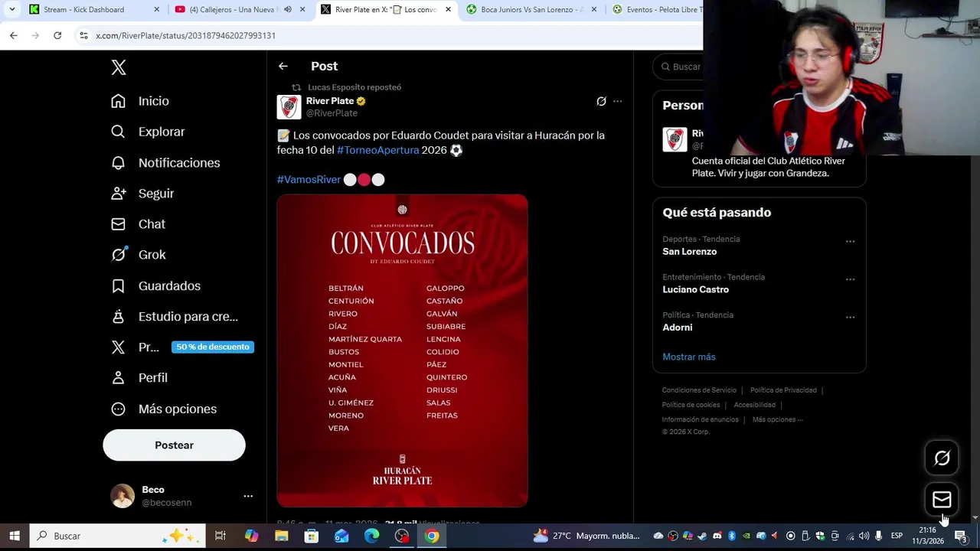The height and width of the screenshot is (551, 980).
Task: Click the Premium X icon in sidebar
Action: 118,347
